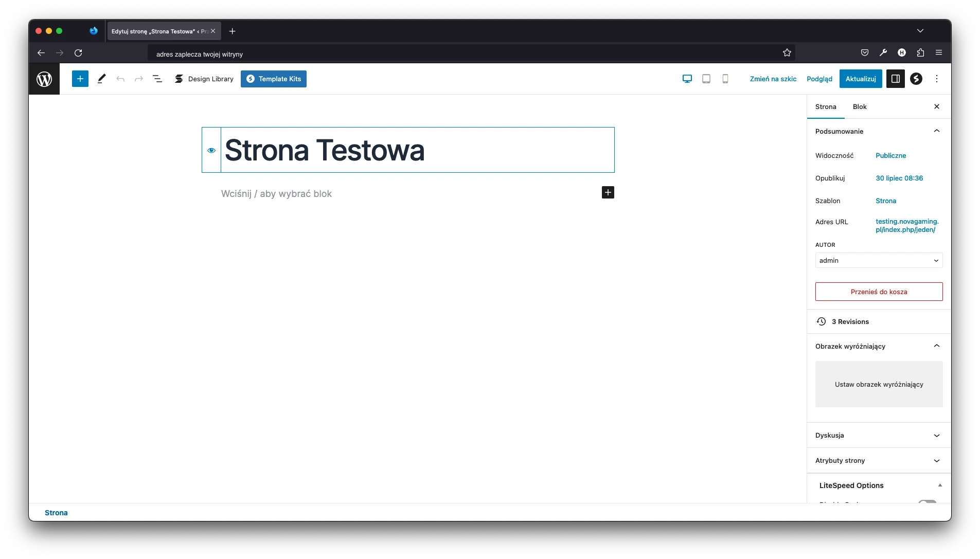The height and width of the screenshot is (559, 980).
Task: Open the Template Kits button
Action: pyautogui.click(x=274, y=79)
